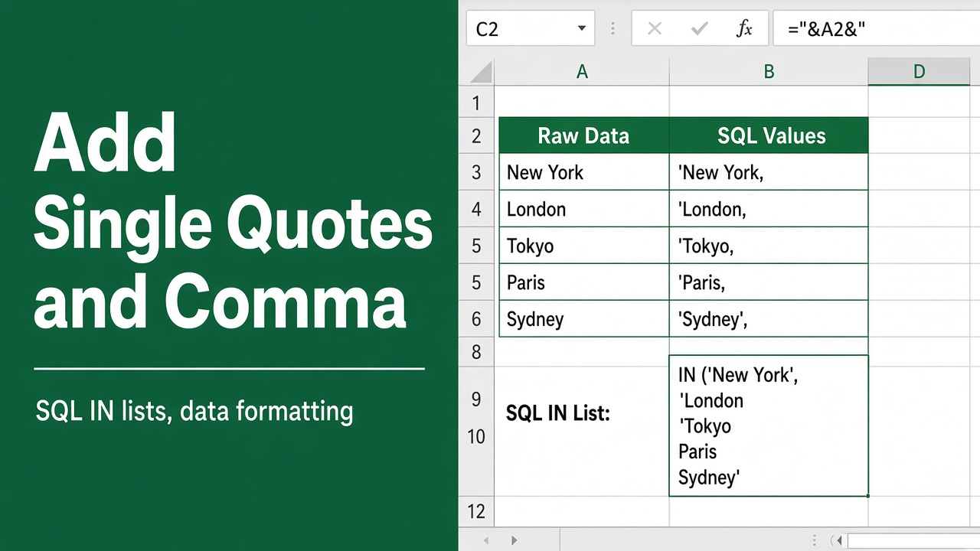Screen dimensions: 980x551
Task: Open the Name Box dropdown arrow
Action: click(x=581, y=29)
